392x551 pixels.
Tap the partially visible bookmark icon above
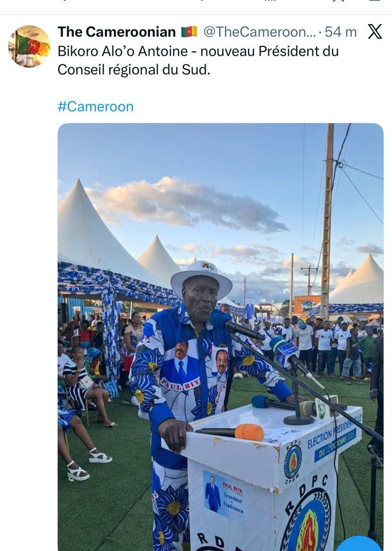(338, 1)
